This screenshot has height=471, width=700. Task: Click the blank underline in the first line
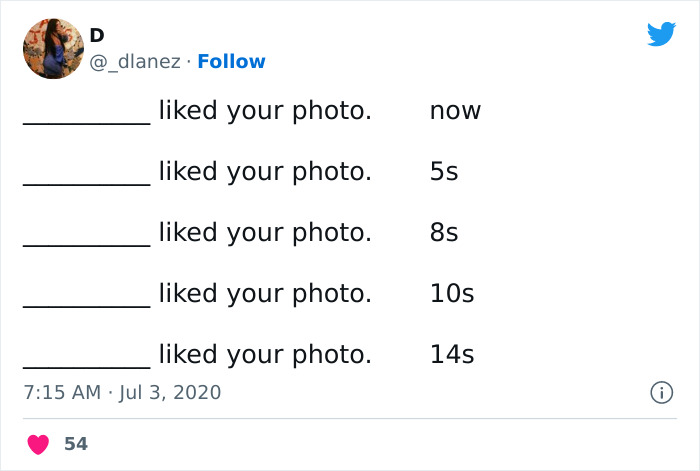pyautogui.click(x=86, y=118)
